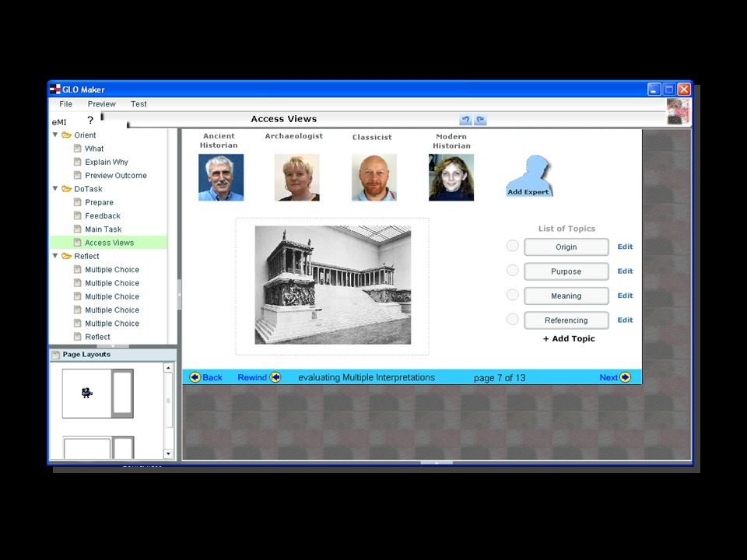Click the Meaning topic button

pos(566,296)
